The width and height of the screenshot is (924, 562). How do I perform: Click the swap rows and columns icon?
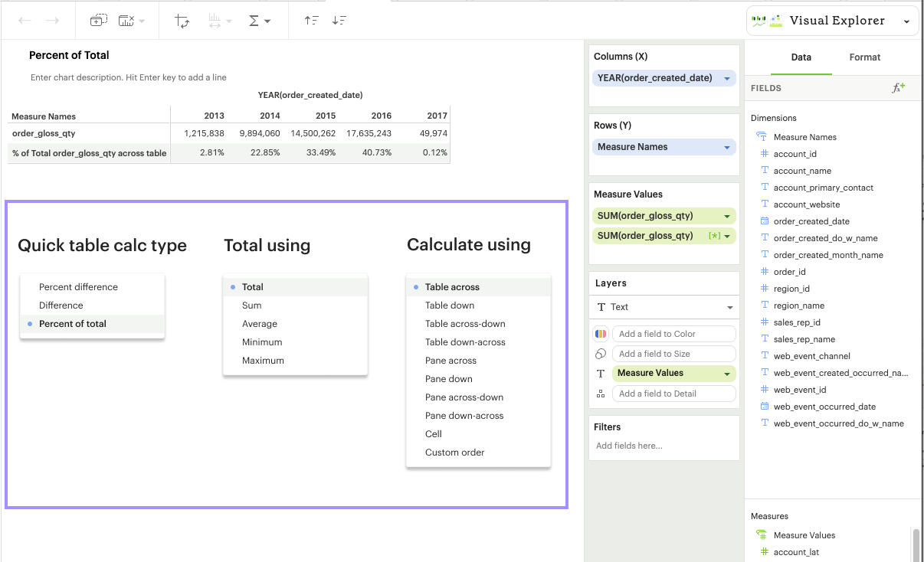182,21
